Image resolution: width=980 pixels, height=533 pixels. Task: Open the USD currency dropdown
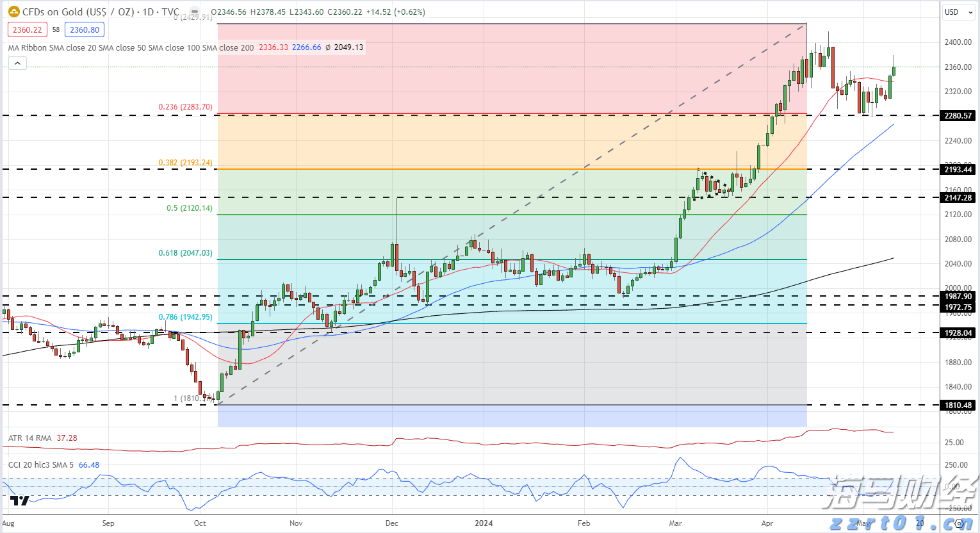pos(958,12)
